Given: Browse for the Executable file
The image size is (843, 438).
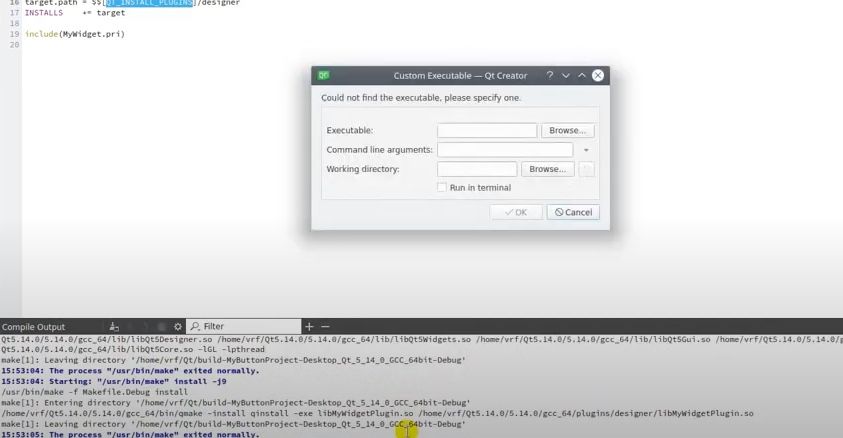Looking at the screenshot, I should (x=568, y=131).
